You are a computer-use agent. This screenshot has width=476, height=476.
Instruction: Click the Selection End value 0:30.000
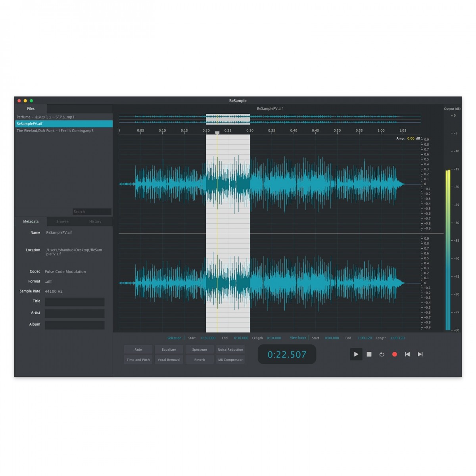coord(241,338)
